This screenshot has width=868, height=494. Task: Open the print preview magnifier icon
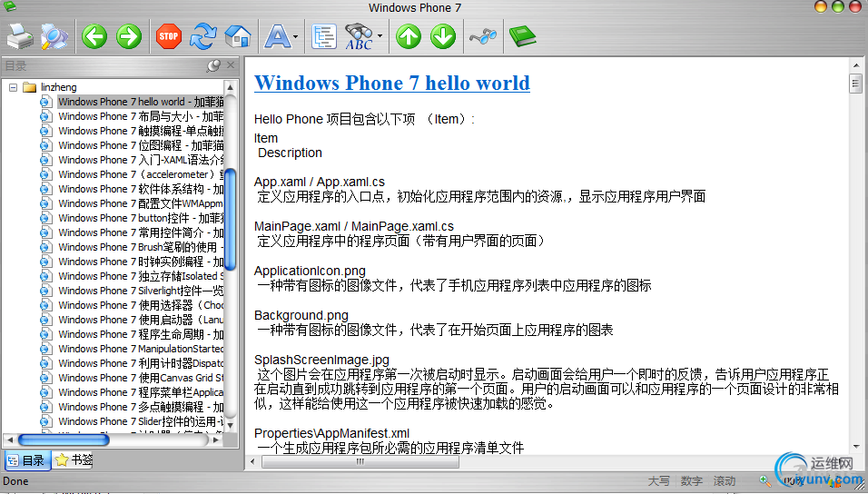(54, 36)
